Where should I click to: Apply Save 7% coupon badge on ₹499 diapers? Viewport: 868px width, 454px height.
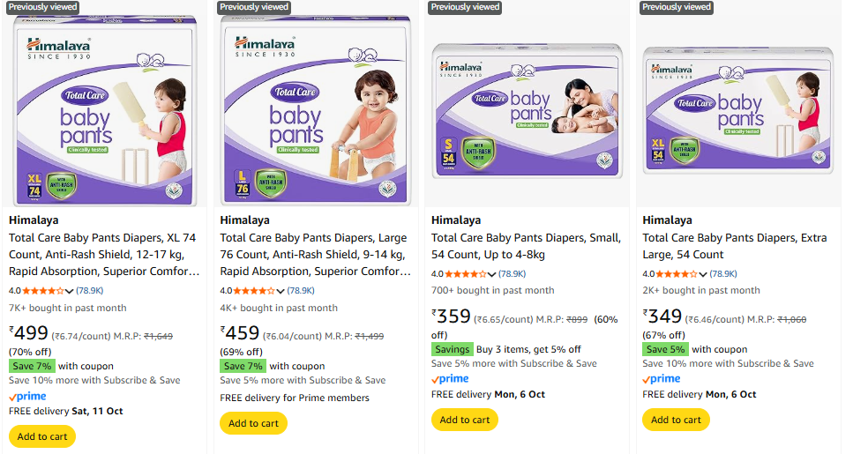[32, 366]
